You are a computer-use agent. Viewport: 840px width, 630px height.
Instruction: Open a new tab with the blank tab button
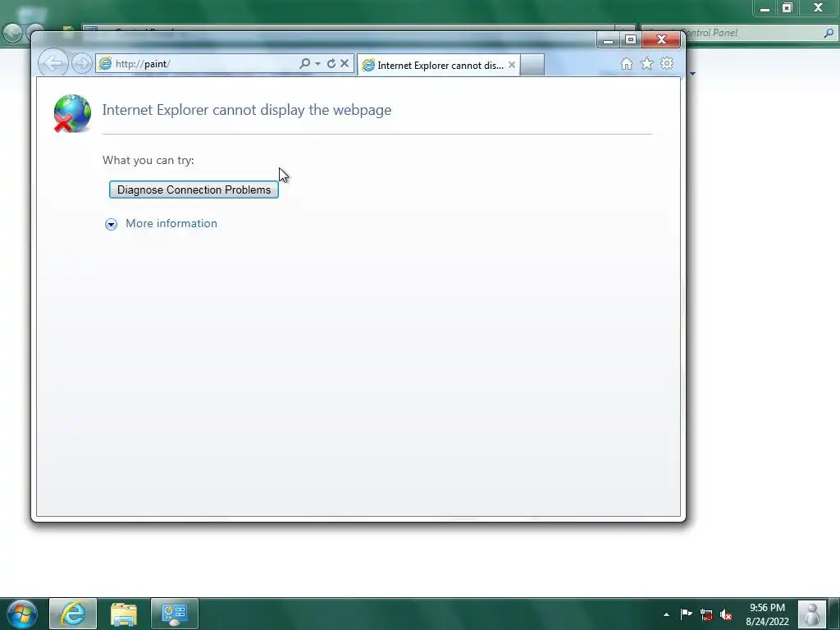pyautogui.click(x=532, y=66)
